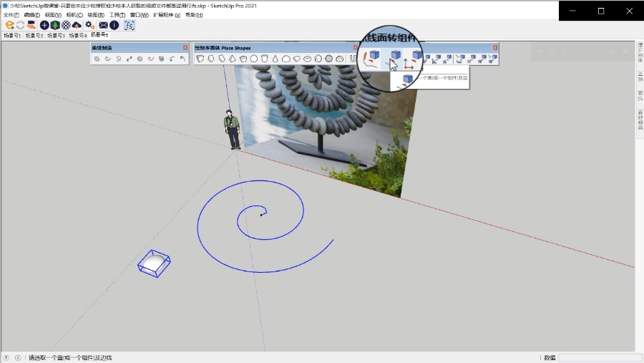Screen dimensions: 644x363
Task: Click the grey circular refresh arrows icon
Action: point(20,26)
